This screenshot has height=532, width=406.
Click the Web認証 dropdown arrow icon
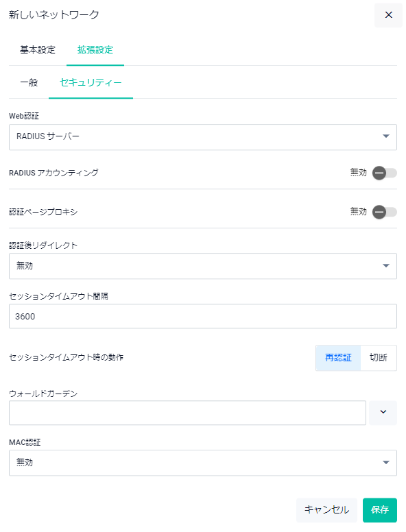tap(385, 136)
